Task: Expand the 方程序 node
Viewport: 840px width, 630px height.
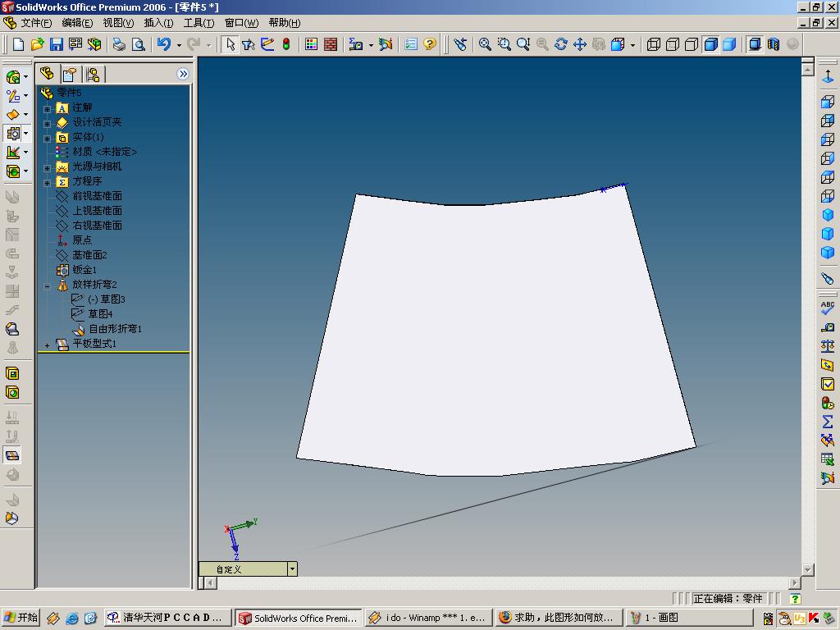Action: [x=47, y=183]
